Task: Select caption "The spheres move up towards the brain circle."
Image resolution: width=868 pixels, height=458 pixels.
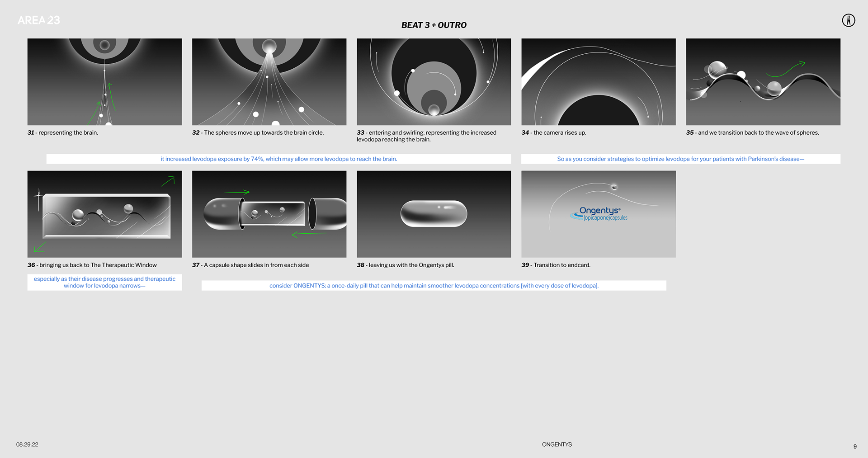Action: [264, 132]
